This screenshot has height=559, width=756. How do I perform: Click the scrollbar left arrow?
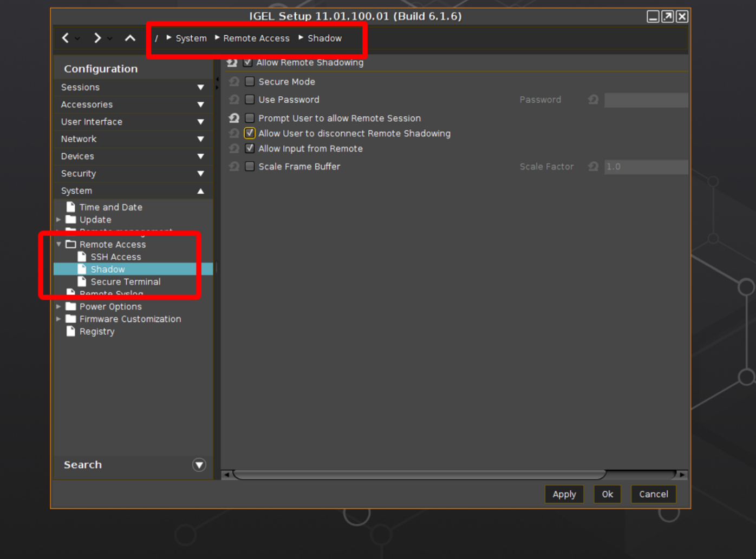(227, 475)
